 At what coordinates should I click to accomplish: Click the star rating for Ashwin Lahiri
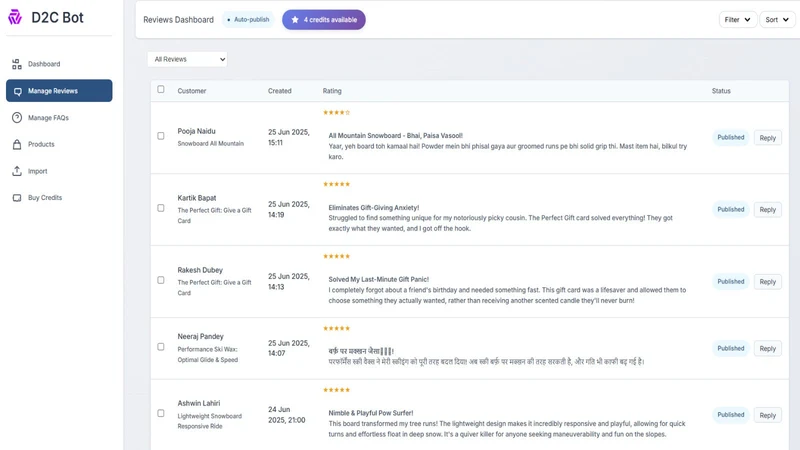336,390
